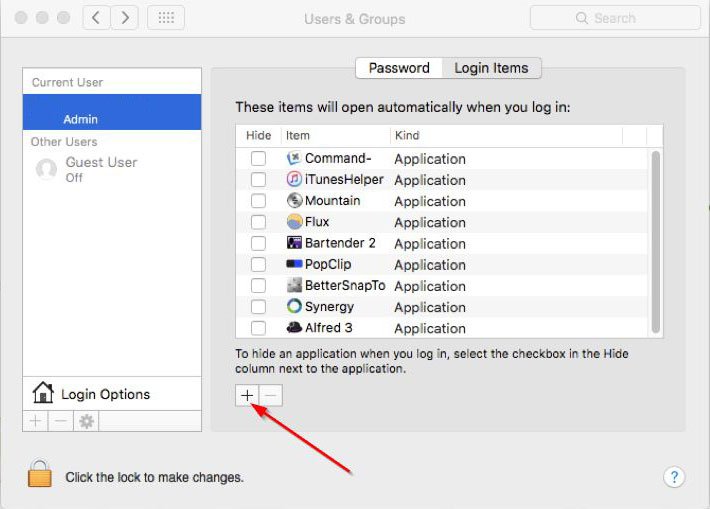Toggle Hide checkbox for Synergy
Image resolution: width=710 pixels, height=509 pixels.
point(258,307)
